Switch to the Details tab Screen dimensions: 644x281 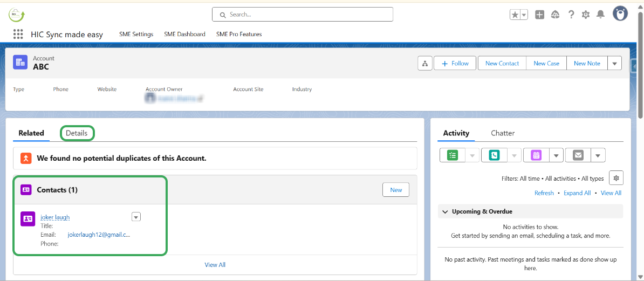pos(77,133)
